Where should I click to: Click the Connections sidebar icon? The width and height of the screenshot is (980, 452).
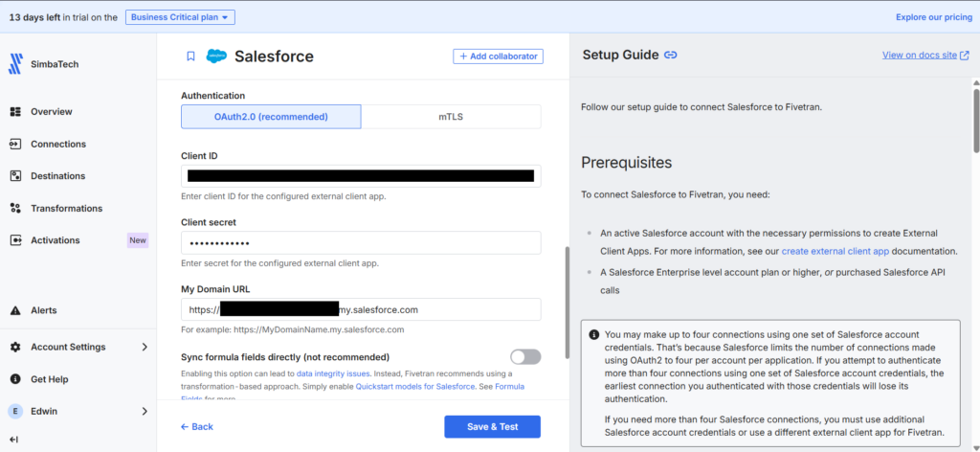pyautogui.click(x=16, y=144)
